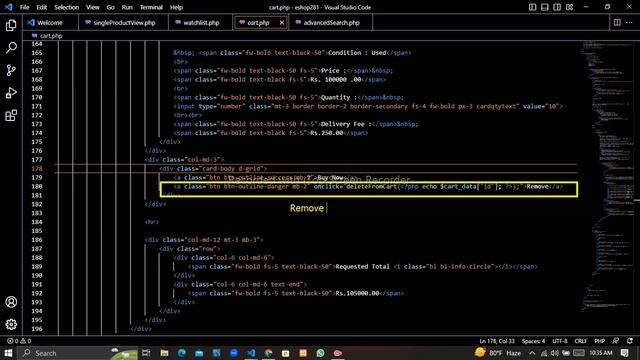Select the PHP language mode
Screen dimensions: 640x360
click(x=599, y=341)
